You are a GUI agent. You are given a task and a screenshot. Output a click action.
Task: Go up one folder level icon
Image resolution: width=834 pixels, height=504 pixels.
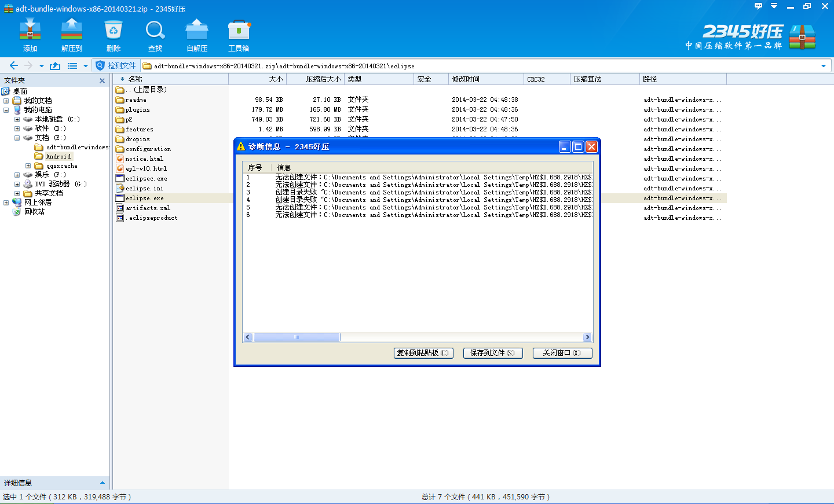coord(55,66)
